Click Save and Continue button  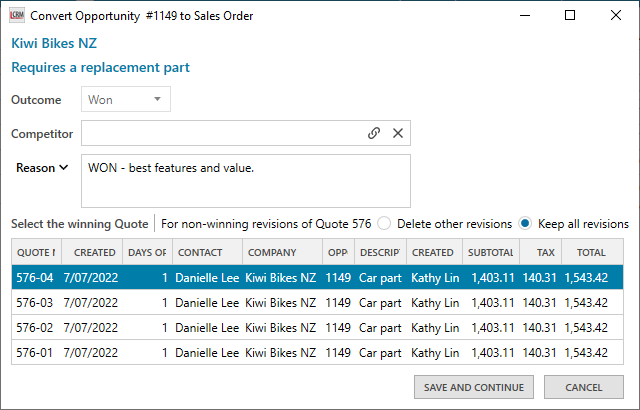coord(473,387)
